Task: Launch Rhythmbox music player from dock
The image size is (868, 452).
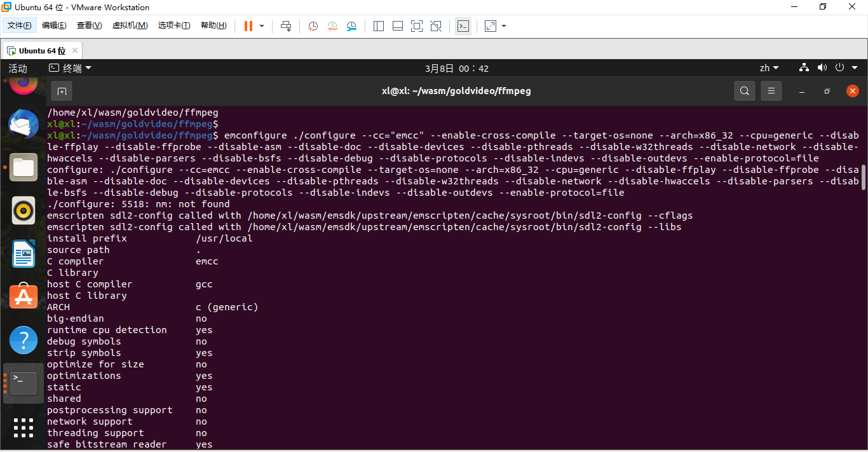Action: [24, 210]
